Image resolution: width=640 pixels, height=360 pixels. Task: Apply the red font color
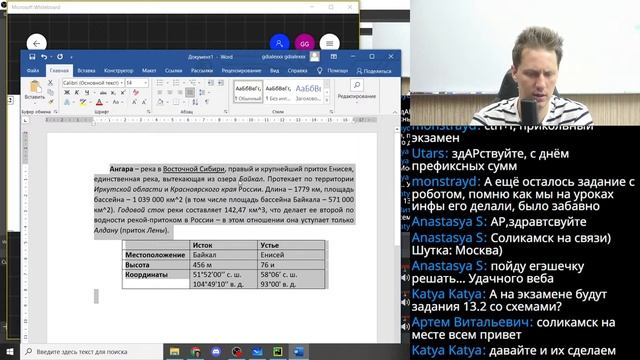point(99,102)
